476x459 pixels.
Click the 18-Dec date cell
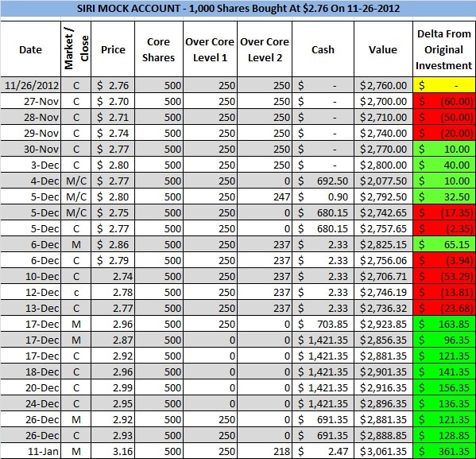[x=30, y=371]
